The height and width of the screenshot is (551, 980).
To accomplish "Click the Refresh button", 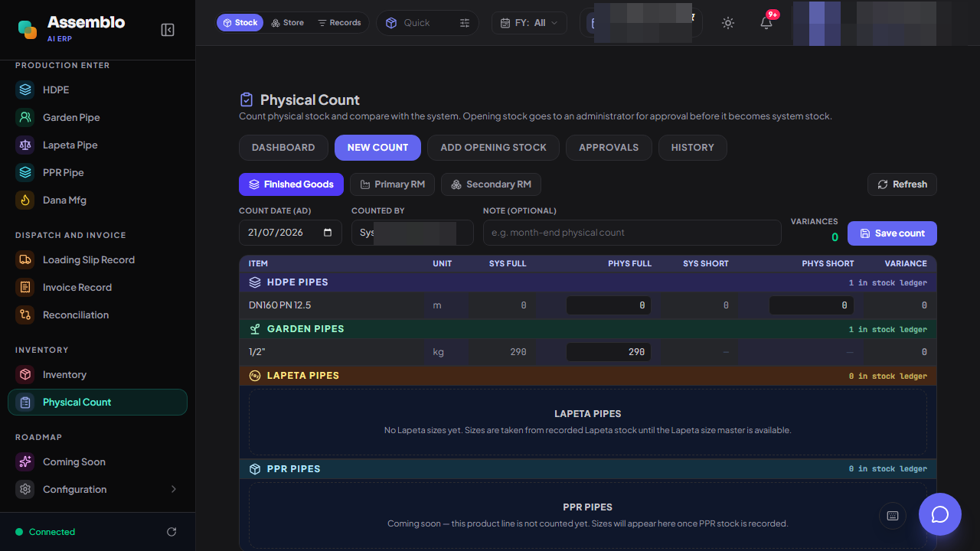I will pyautogui.click(x=902, y=184).
